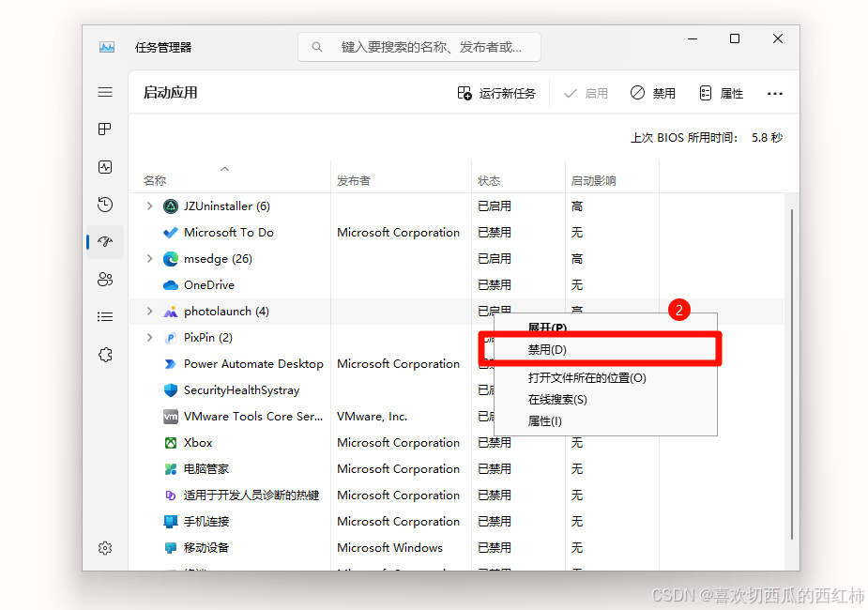The width and height of the screenshot is (868, 610).
Task: Click the 移动设备 app icon
Action: click(x=171, y=548)
